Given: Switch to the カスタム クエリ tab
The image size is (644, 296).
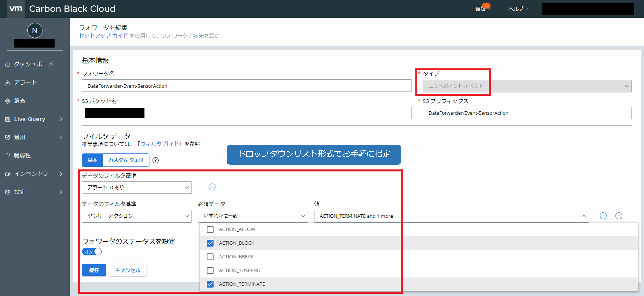Looking at the screenshot, I should [x=126, y=160].
